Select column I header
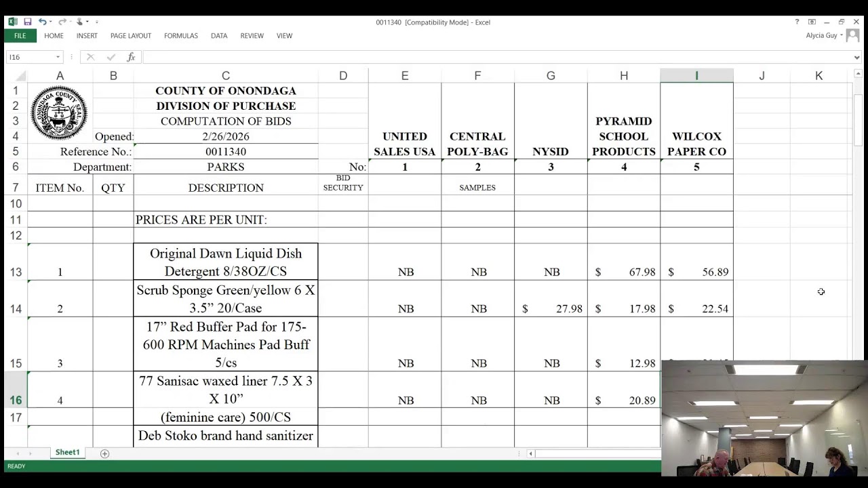868x488 pixels. [x=696, y=76]
